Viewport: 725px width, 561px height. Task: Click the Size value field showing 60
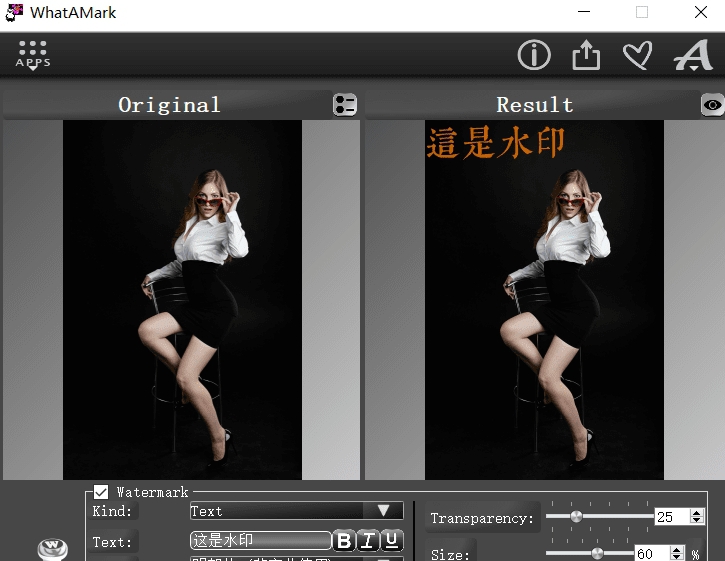pyautogui.click(x=651, y=553)
